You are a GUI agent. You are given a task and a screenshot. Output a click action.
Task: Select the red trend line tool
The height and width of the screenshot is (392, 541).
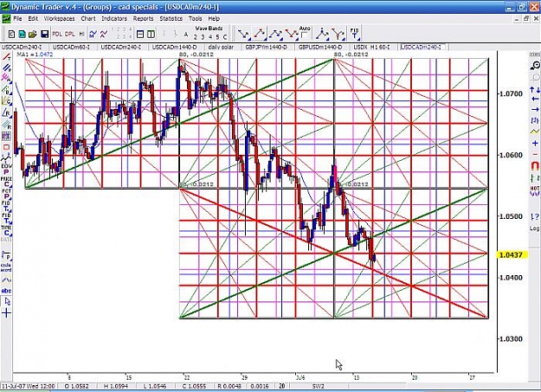coord(6,57)
